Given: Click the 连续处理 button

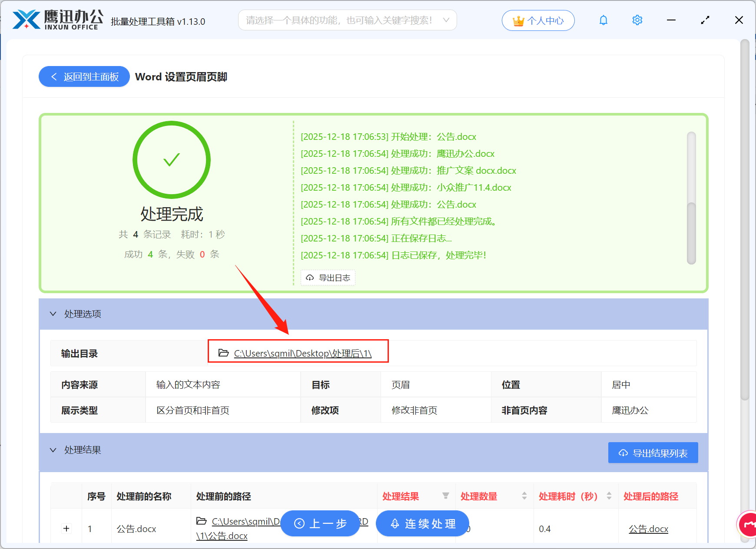Looking at the screenshot, I should (x=422, y=524).
